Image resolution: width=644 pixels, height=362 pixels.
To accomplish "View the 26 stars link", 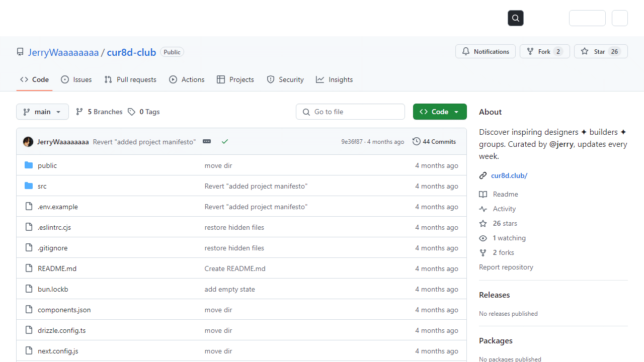I will click(498, 223).
